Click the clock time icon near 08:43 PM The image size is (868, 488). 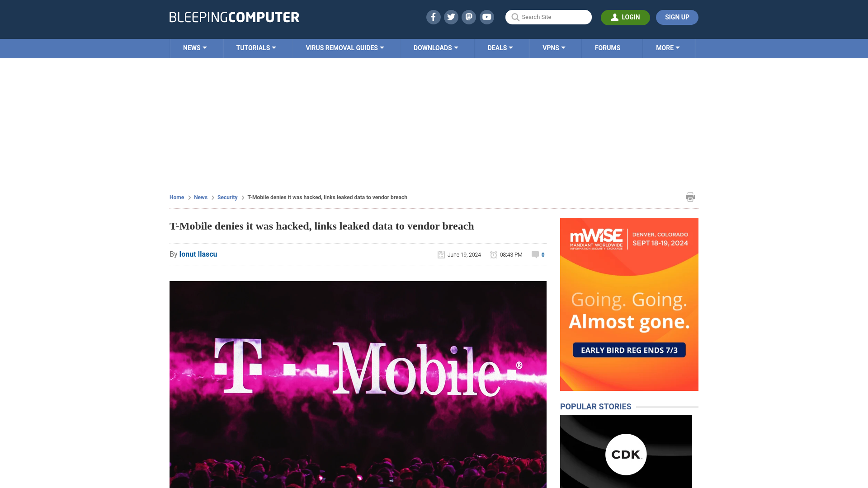[494, 254]
